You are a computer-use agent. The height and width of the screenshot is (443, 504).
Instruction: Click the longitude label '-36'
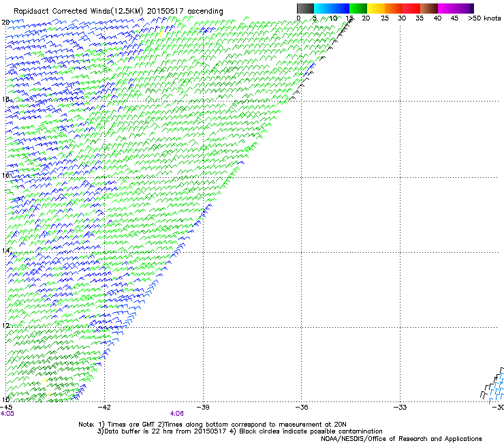301,408
